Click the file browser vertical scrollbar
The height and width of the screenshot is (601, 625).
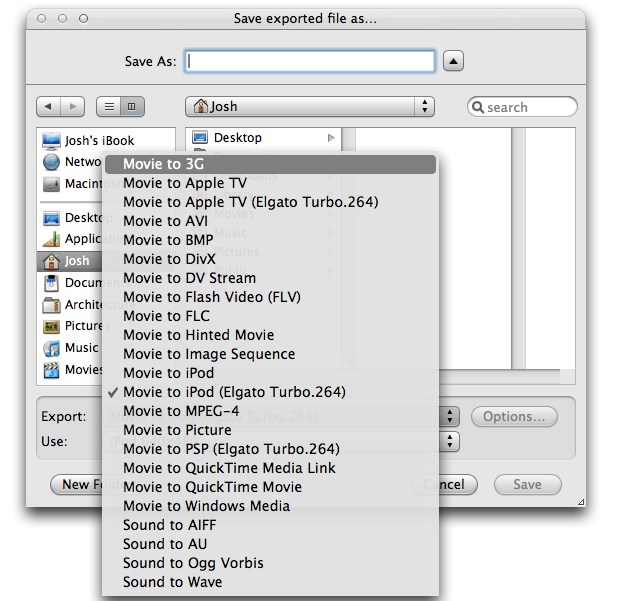coord(518,248)
